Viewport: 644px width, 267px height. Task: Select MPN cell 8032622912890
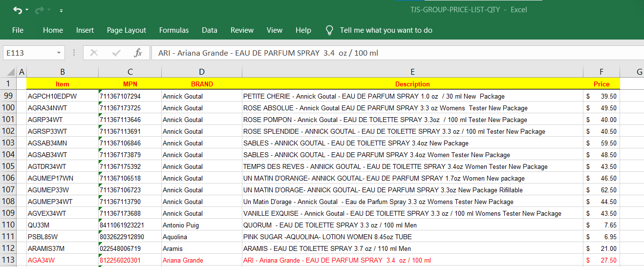point(130,237)
